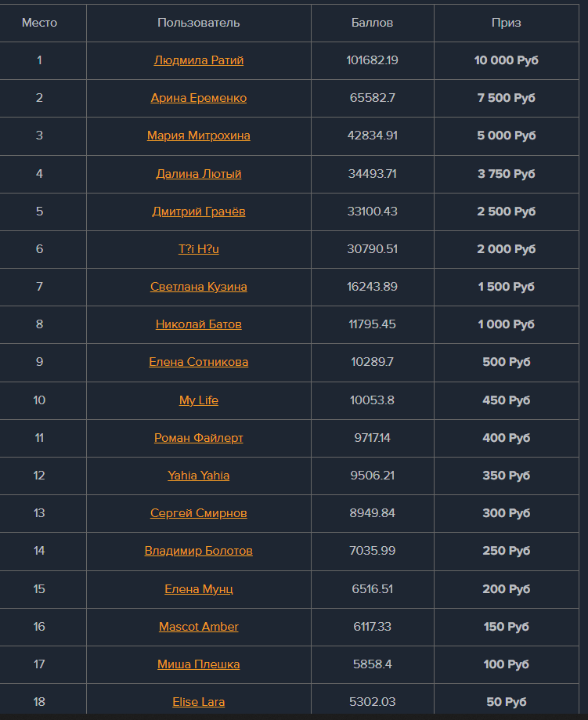This screenshot has height=720, width=588.
Task: Open Mascot Amber profile link
Action: [199, 627]
